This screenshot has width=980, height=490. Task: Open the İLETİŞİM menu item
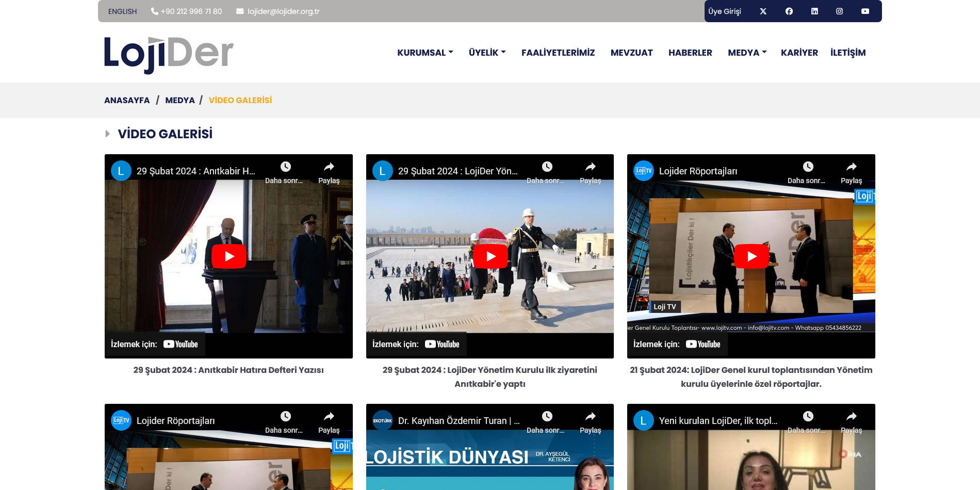848,53
